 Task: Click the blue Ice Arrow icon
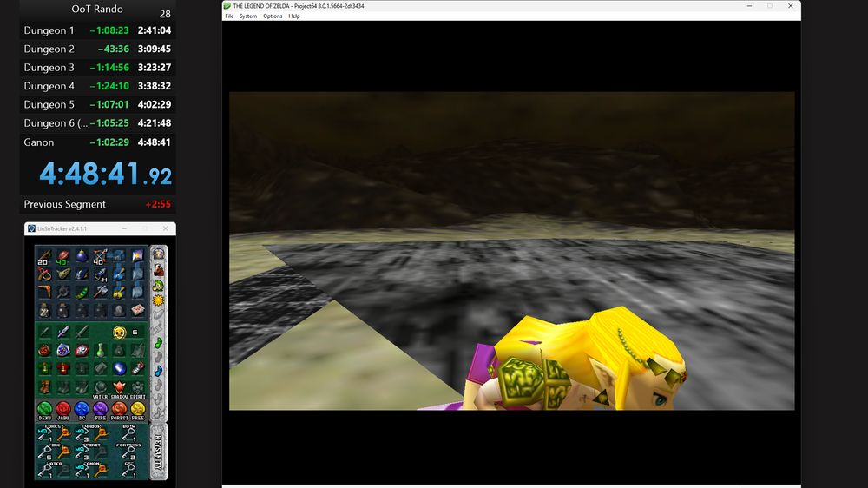pos(118,274)
